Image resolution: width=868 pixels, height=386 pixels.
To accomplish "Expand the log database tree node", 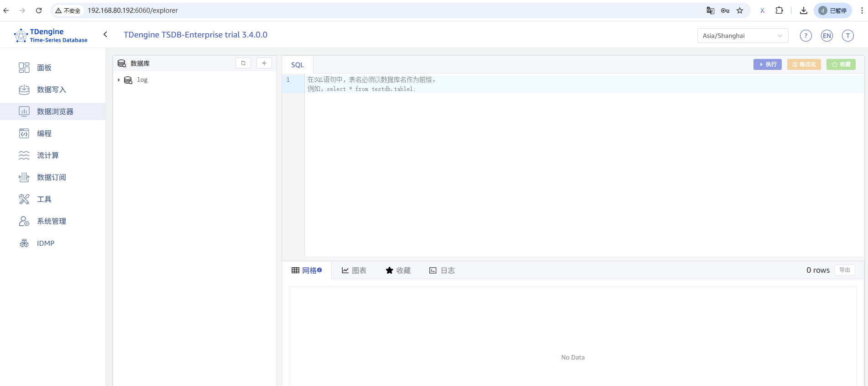I will pos(119,80).
